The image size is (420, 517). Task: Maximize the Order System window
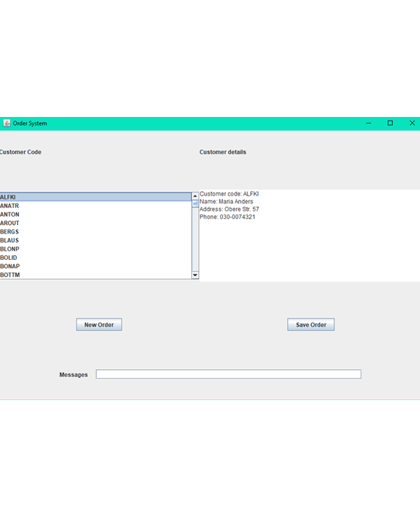click(x=390, y=123)
